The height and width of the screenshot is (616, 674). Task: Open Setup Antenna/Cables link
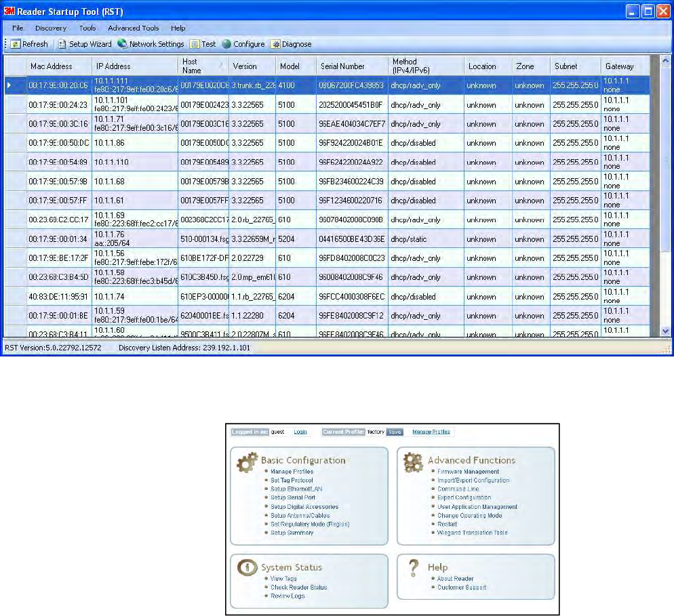(x=300, y=516)
